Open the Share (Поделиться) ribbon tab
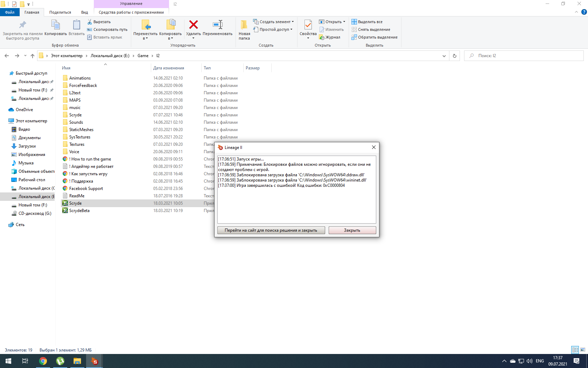 pos(60,12)
